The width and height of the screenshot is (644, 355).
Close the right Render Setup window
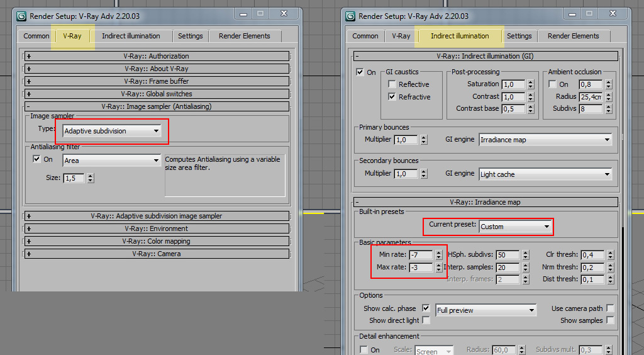click(x=613, y=14)
